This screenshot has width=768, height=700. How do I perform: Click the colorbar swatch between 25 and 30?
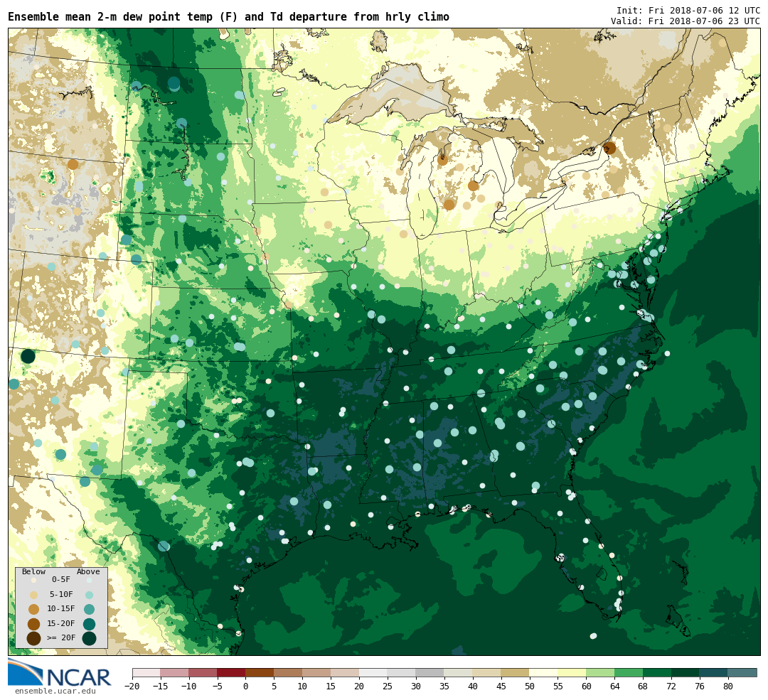pos(402,672)
